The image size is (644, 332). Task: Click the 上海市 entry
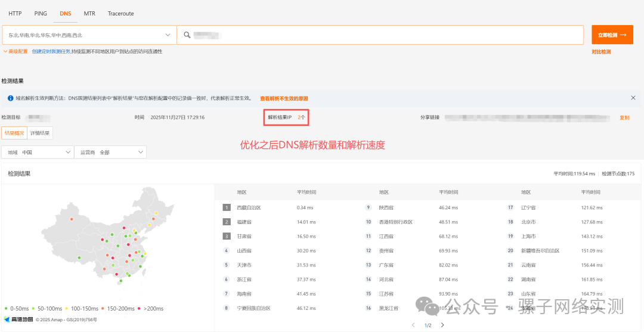(528, 237)
